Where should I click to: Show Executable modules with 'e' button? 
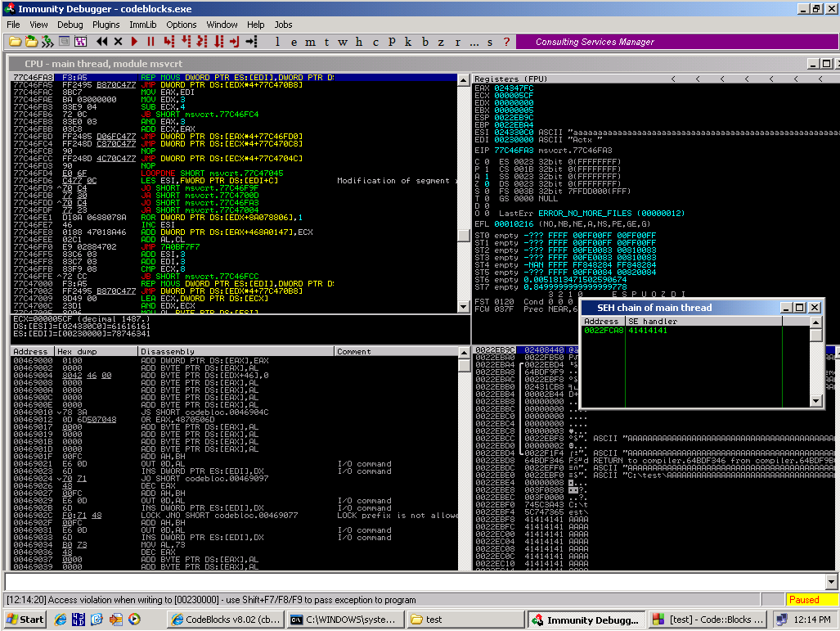[x=294, y=42]
